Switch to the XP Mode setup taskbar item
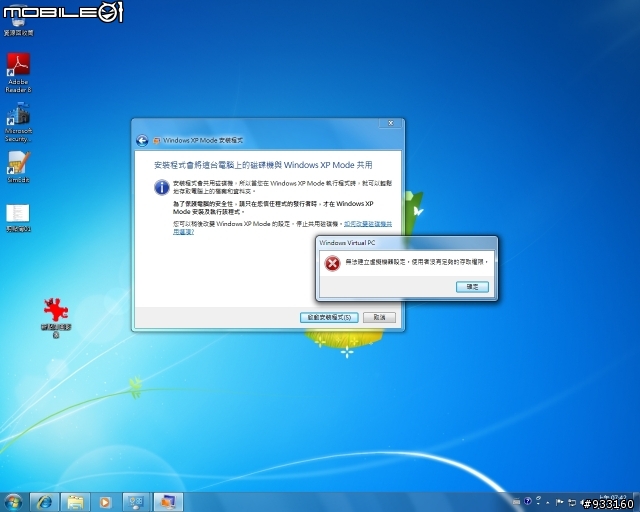This screenshot has height=512, width=640. 136,502
